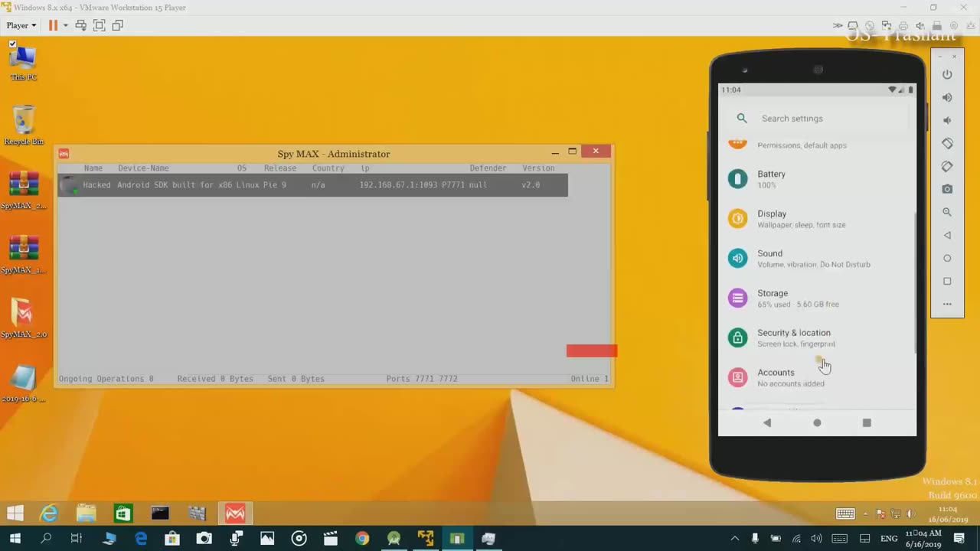The image size is (980, 551).
Task: Click the Release column header
Action: (280, 168)
